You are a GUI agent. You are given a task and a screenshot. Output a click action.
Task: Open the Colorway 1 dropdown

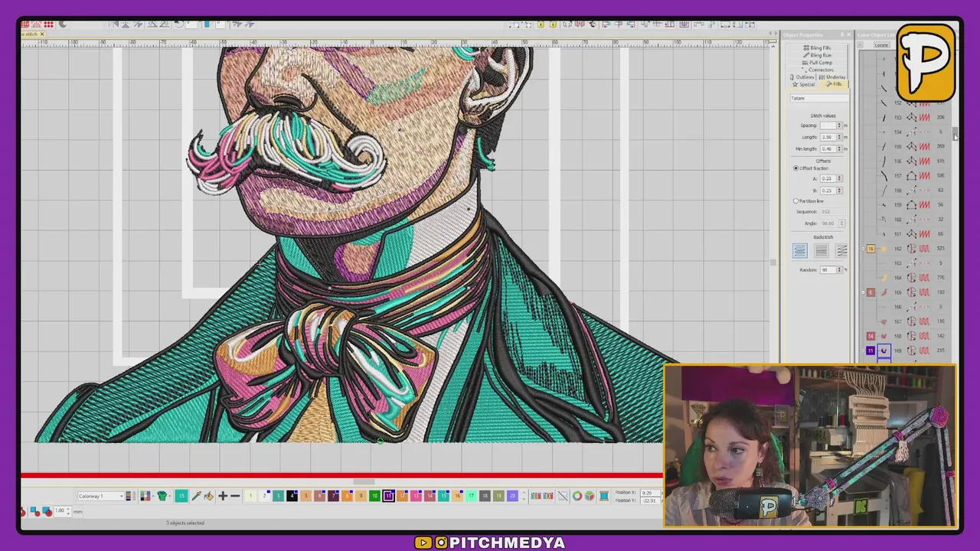click(100, 496)
